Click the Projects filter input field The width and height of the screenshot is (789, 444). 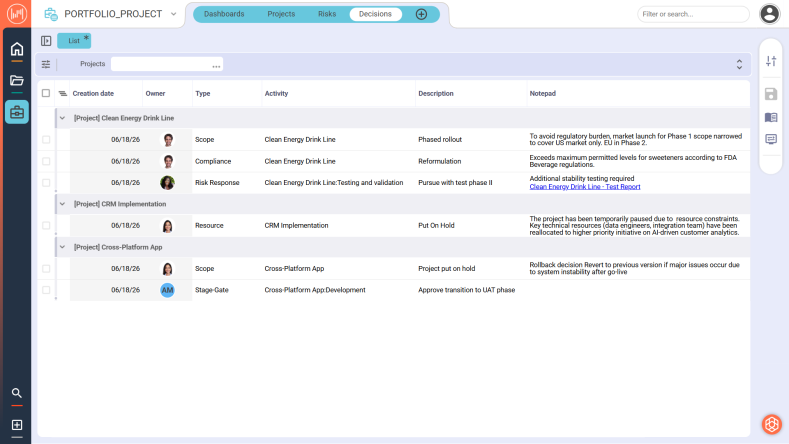(x=167, y=64)
